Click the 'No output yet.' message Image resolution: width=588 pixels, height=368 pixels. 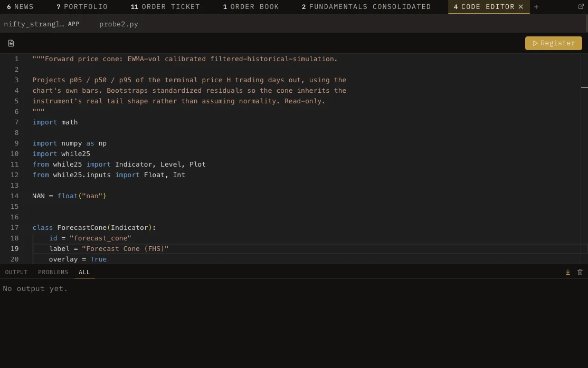point(35,288)
